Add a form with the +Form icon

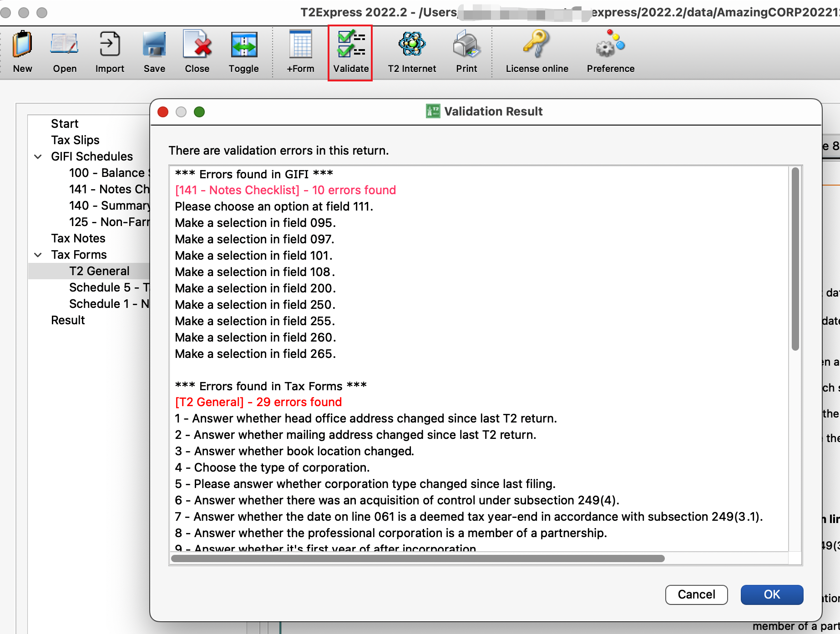(300, 51)
